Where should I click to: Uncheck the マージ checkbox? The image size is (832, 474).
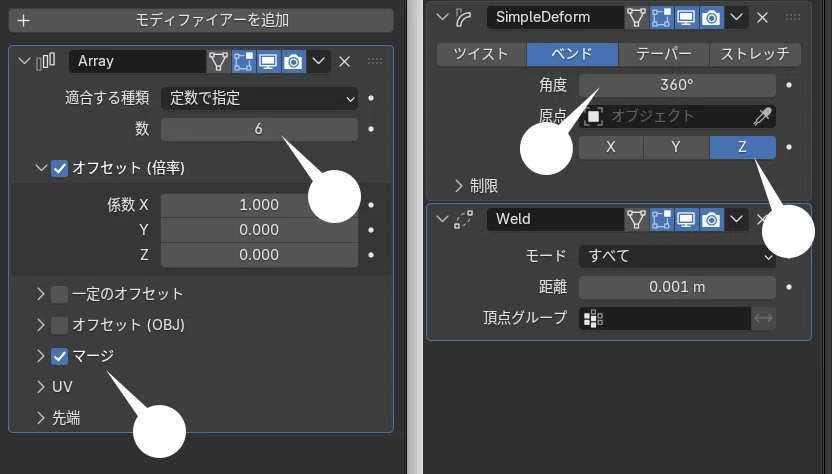pyautogui.click(x=59, y=356)
